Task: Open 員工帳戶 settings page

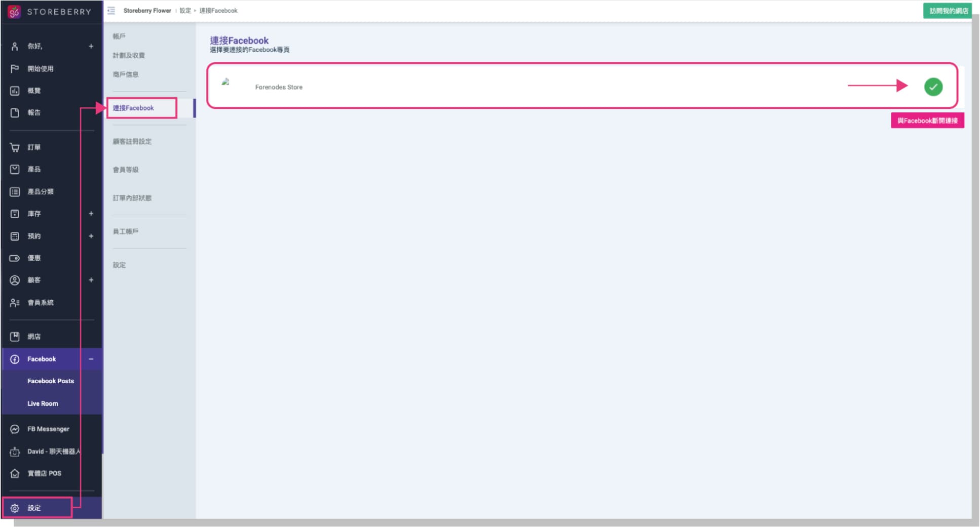Action: point(126,231)
